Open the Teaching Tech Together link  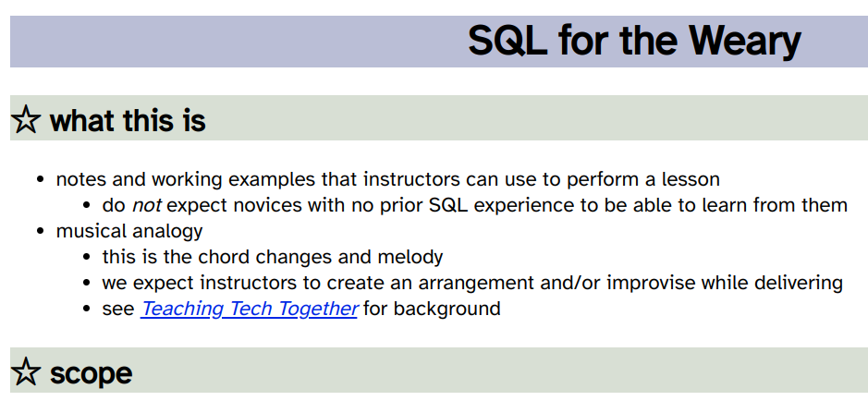tap(249, 309)
